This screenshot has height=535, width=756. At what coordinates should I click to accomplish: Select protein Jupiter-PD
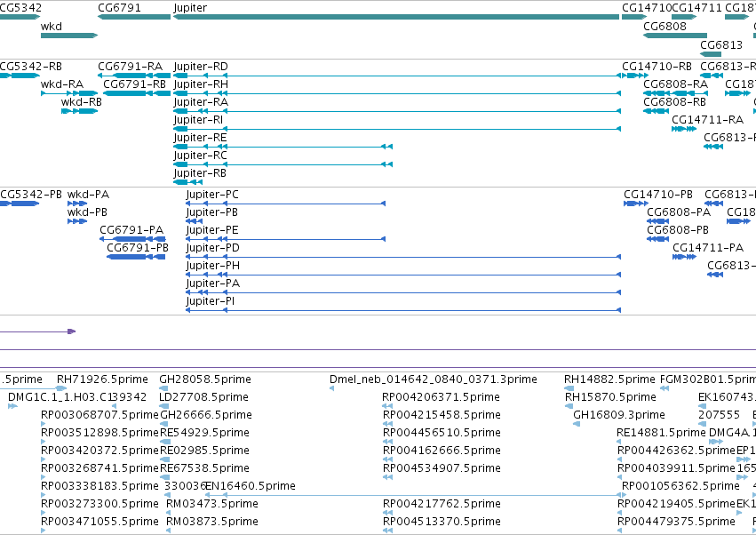403,257
